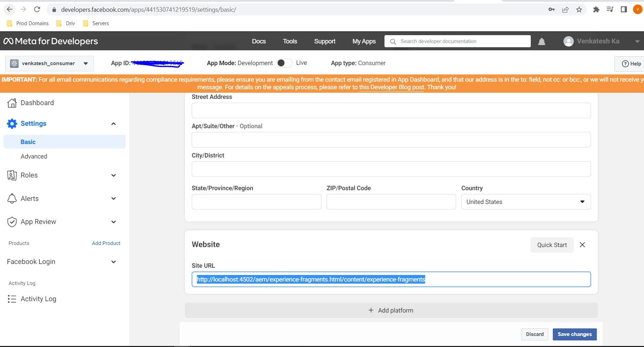Open the Country dropdown showing United States
644x347 pixels.
526,202
